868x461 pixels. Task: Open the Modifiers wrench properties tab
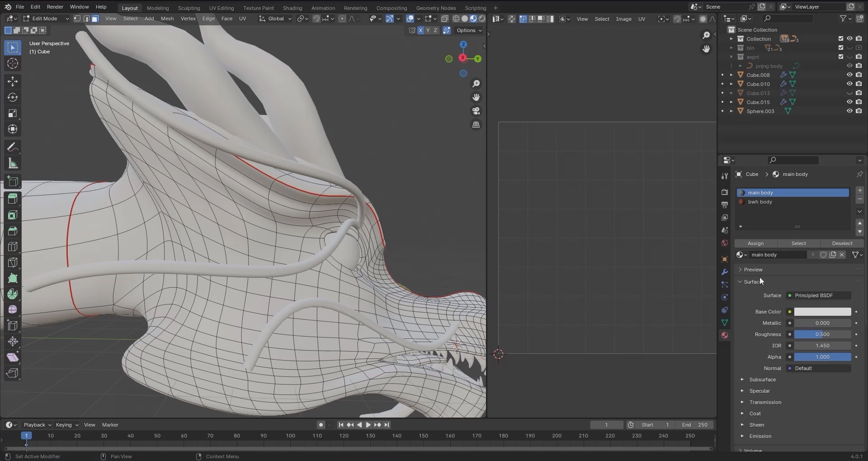[x=725, y=272]
